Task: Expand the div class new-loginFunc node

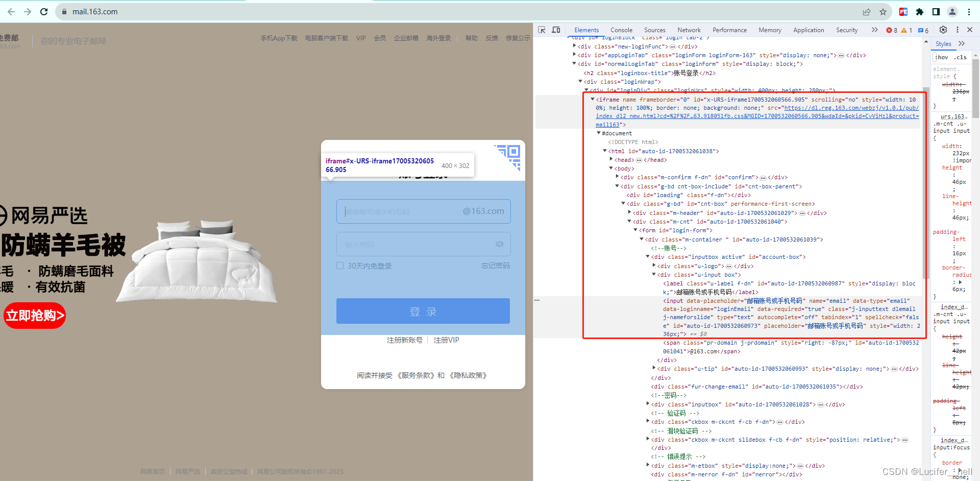Action: pyautogui.click(x=574, y=46)
